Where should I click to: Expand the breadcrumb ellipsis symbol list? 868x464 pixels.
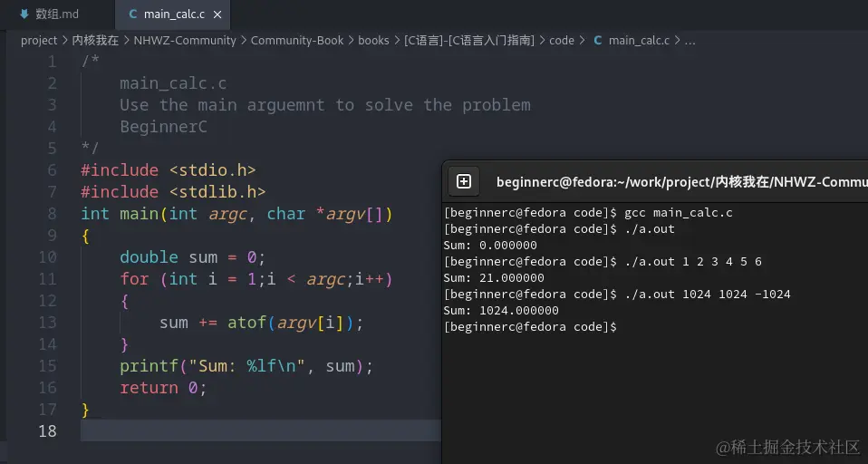point(690,41)
